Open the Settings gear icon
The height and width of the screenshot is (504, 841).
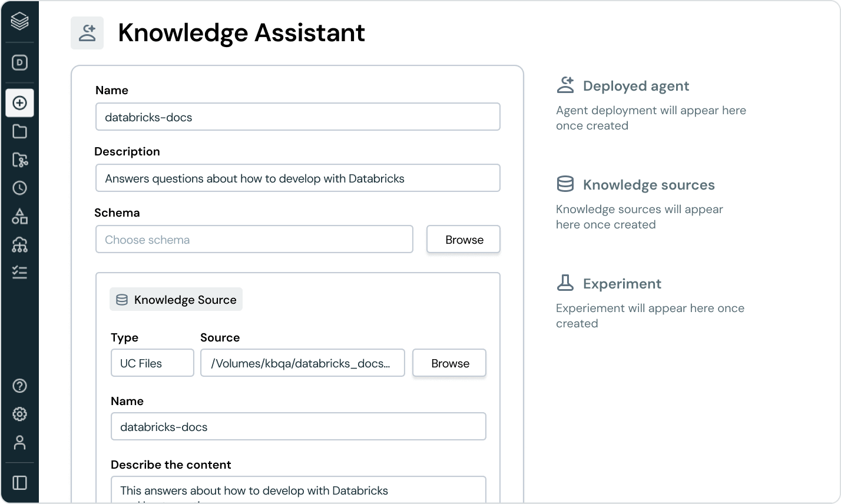[19, 414]
